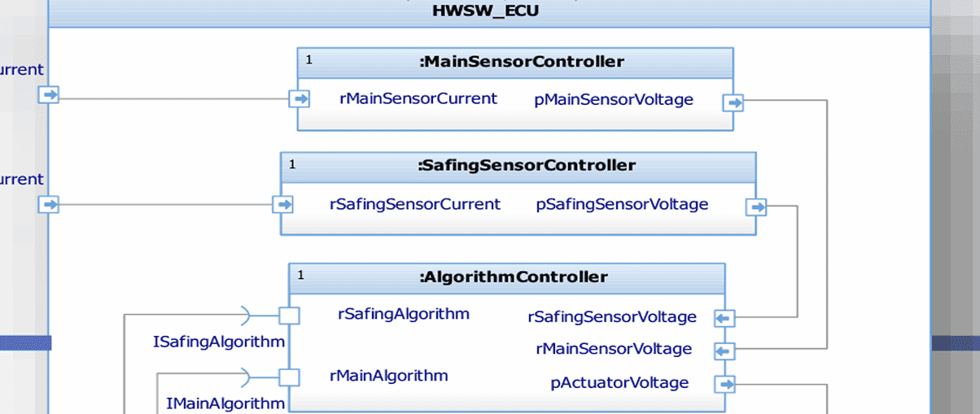Image resolution: width=980 pixels, height=414 pixels.
Task: Select the pSafingSensorVoltage output port icon
Action: [x=756, y=207]
